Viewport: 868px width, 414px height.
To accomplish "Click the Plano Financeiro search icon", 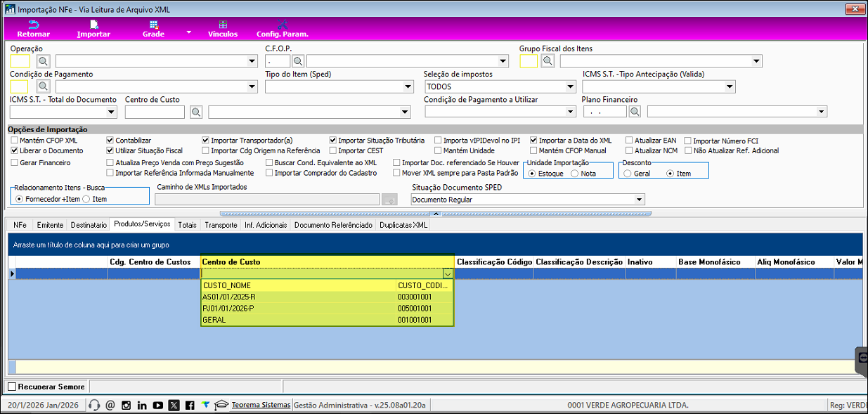I will [x=635, y=111].
